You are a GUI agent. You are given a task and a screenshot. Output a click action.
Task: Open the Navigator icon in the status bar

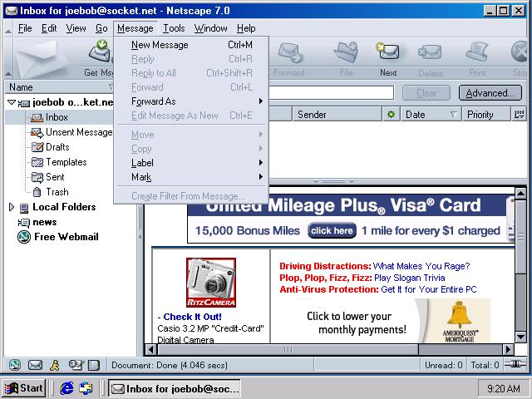(x=15, y=365)
